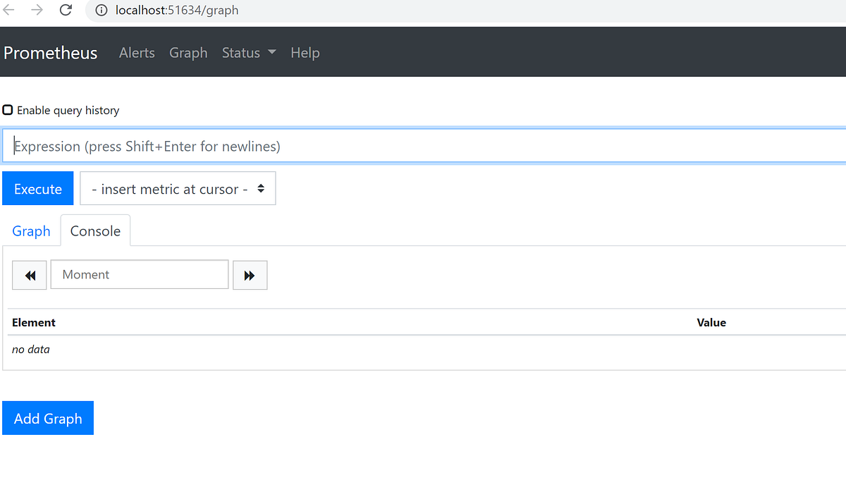Expand the Status menu chevron

click(271, 52)
